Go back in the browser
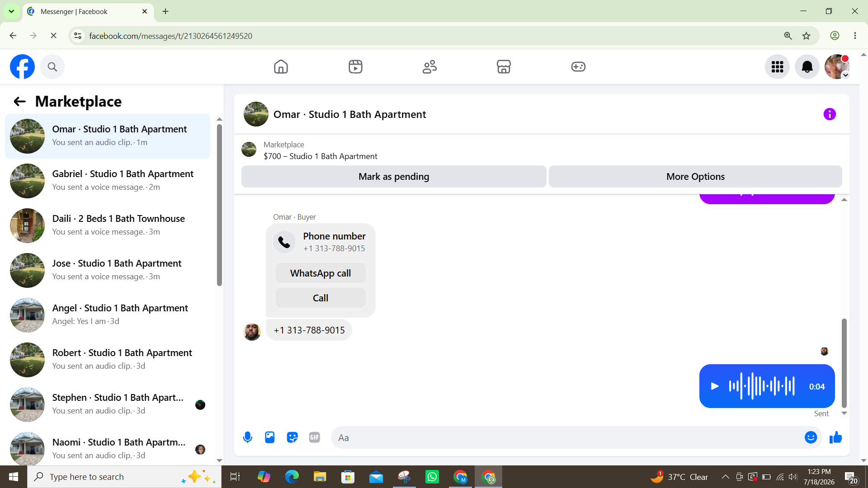 tap(13, 36)
